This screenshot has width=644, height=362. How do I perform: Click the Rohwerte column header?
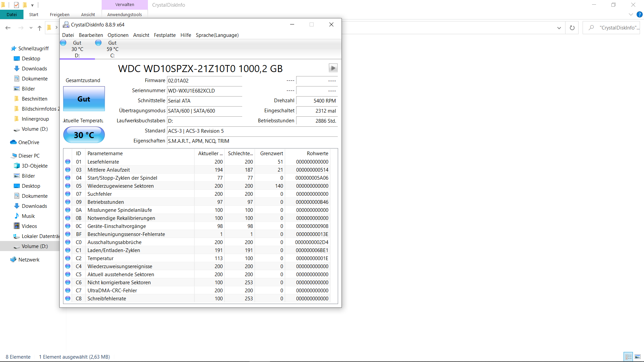(317, 154)
